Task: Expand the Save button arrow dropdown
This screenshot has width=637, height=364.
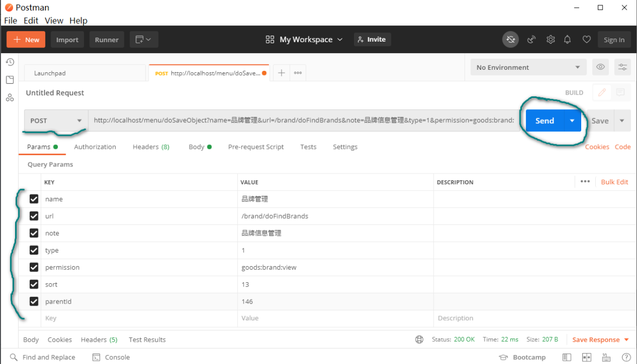Action: coord(622,120)
